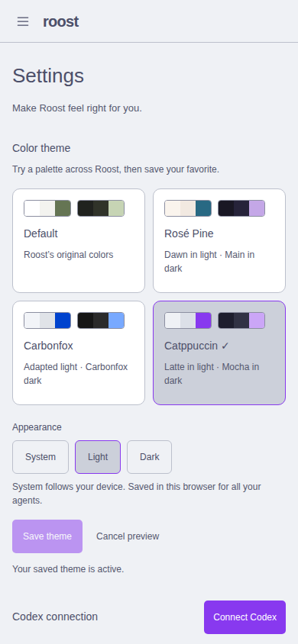
Task: Click Catppuccin's Mocha dark swatch
Action: (241, 320)
